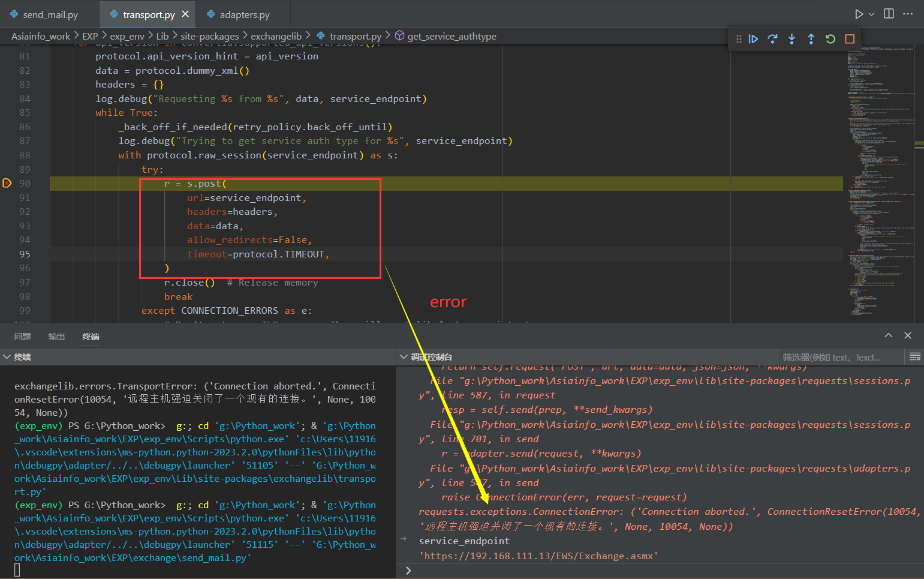924x579 pixels.
Task: Collapse the 终端 section chevron
Action: click(8, 356)
